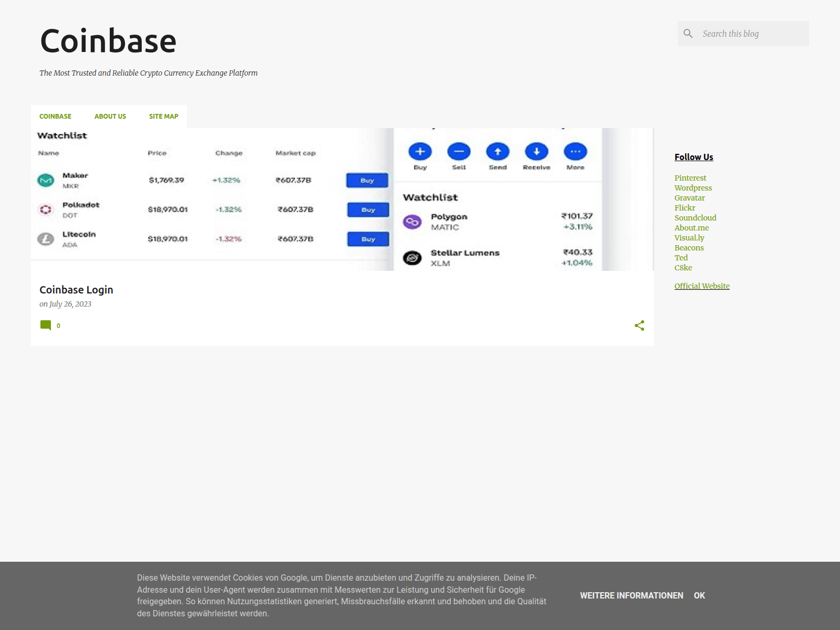Open the Wordpress link
Viewport: 840px width, 630px height.
(693, 188)
